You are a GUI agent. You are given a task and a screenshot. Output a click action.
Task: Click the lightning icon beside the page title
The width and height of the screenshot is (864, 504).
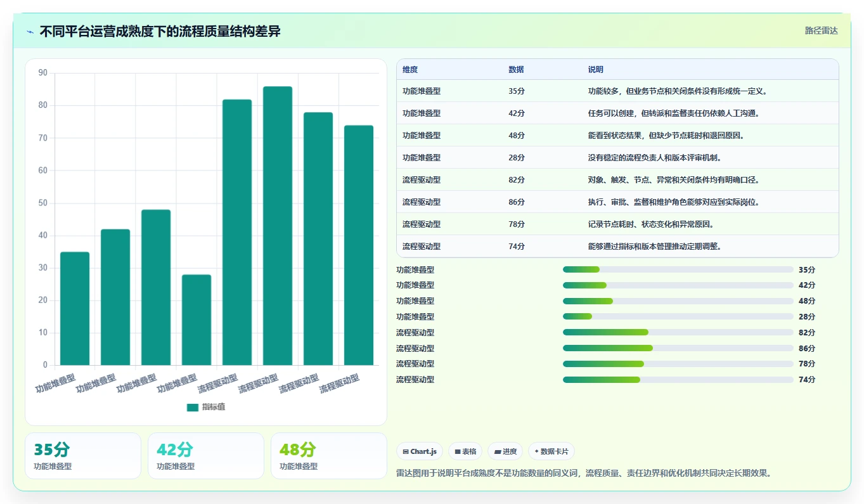click(30, 31)
